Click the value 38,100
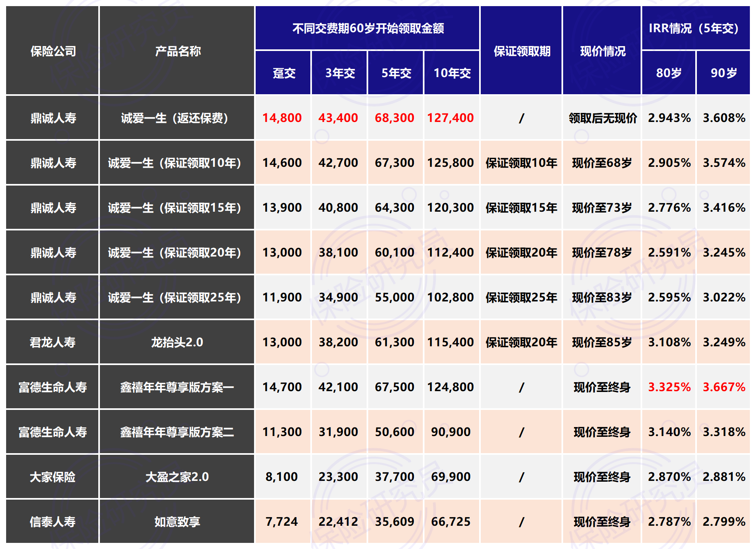 (338, 252)
